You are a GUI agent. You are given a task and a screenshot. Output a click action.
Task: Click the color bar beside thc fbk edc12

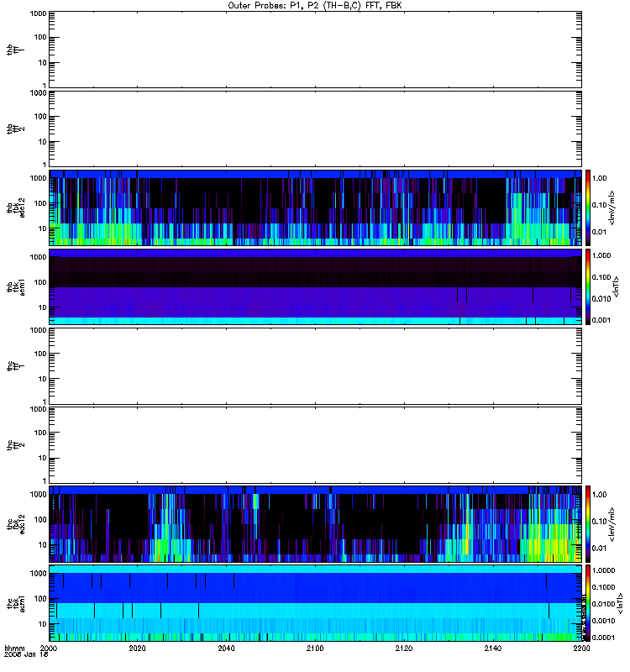pos(588,524)
